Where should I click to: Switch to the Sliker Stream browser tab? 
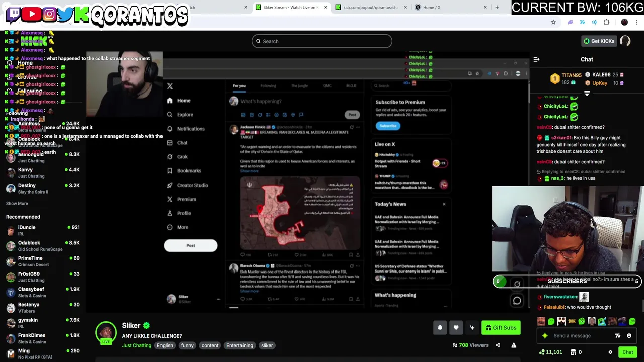pyautogui.click(x=290, y=7)
